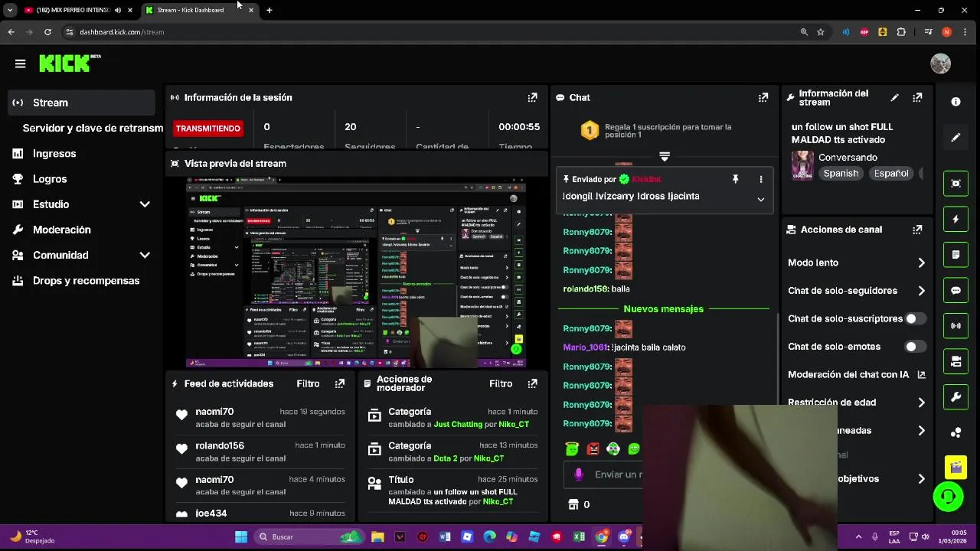Pop out the Acciones de canal panel

(917, 230)
